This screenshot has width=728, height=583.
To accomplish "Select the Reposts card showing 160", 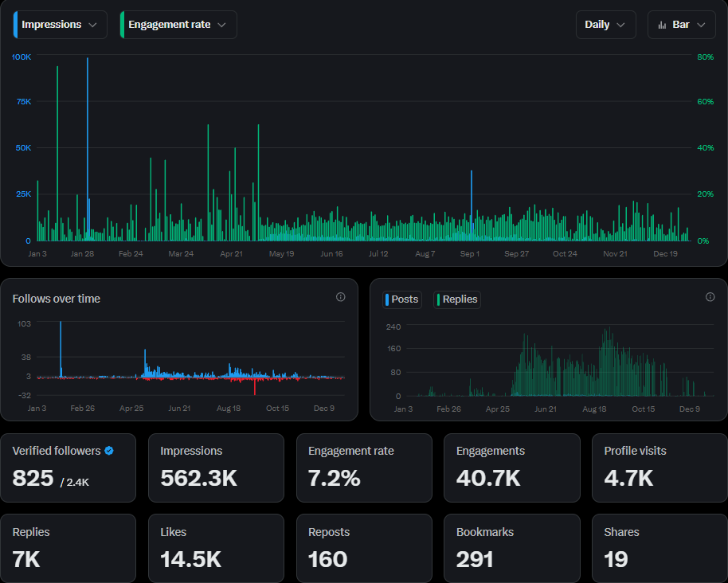I will 364,548.
